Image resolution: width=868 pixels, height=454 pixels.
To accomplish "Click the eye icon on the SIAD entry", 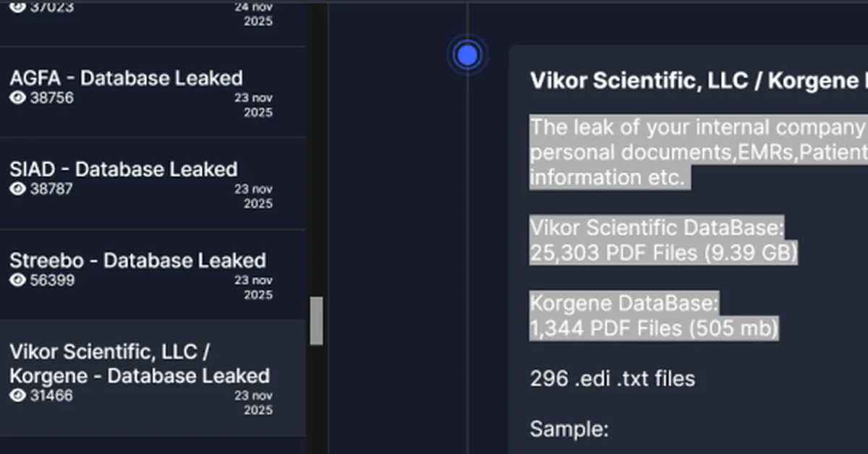I will point(17,189).
